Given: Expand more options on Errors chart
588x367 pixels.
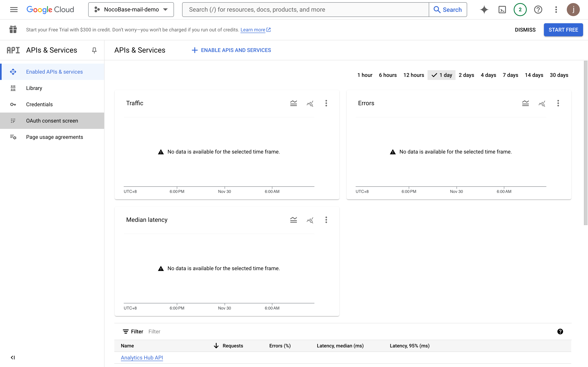Looking at the screenshot, I should (x=558, y=103).
